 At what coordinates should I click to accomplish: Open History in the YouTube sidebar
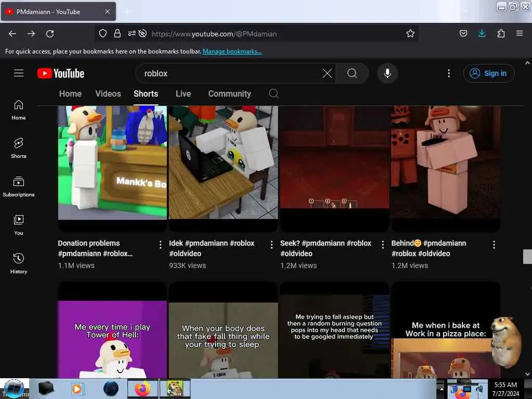19,263
